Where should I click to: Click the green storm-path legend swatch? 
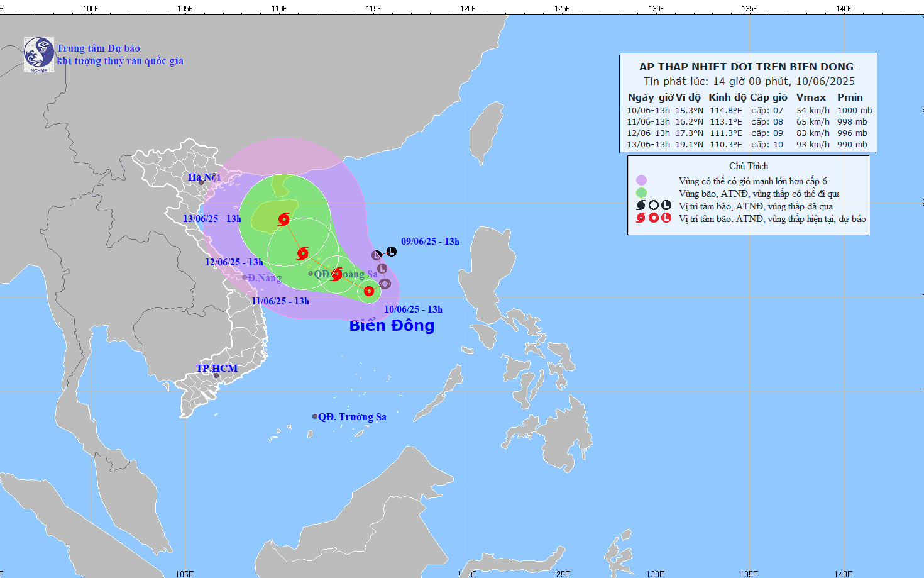click(641, 193)
